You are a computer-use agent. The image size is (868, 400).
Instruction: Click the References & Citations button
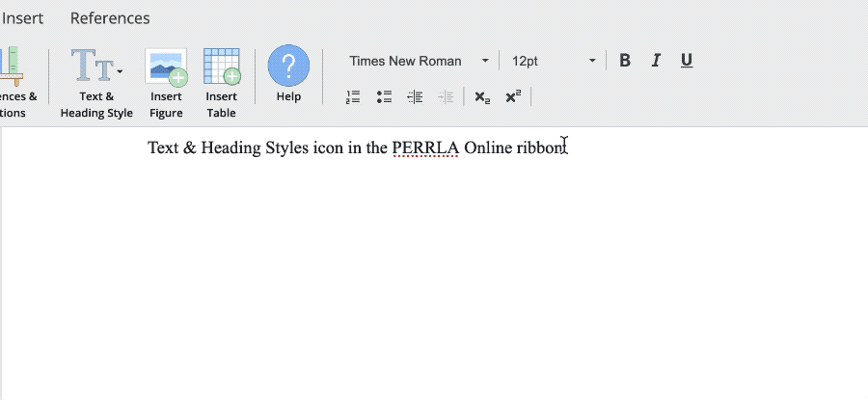tap(17, 82)
